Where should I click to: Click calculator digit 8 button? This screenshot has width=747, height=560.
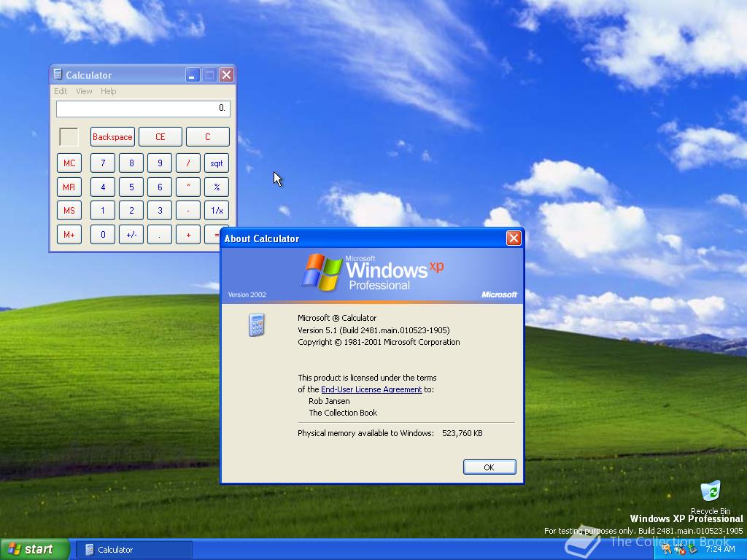[x=131, y=163]
